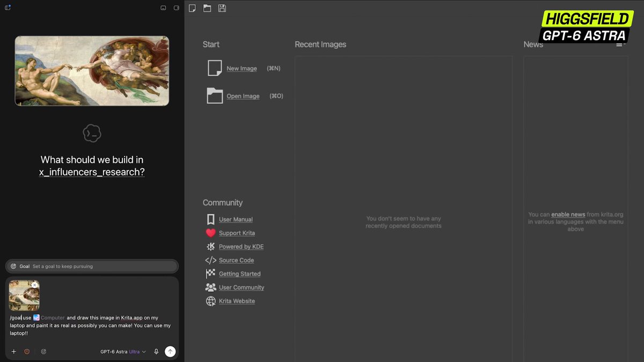Click the microphone dictation icon

point(156,352)
